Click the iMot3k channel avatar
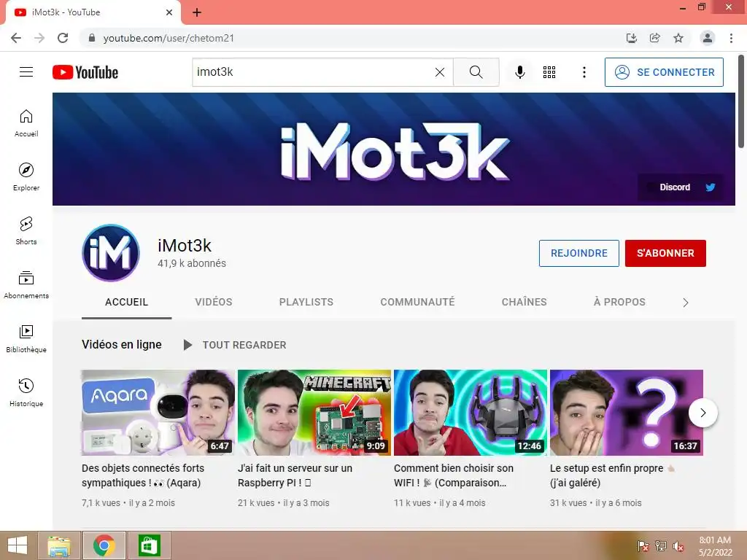The width and height of the screenshot is (747, 560). [x=111, y=253]
